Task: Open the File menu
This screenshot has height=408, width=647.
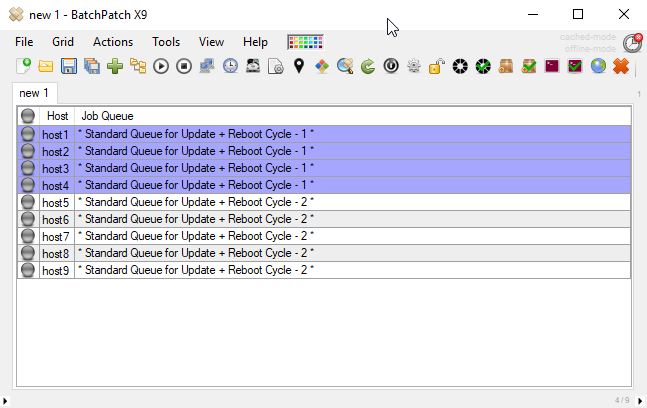Action: [24, 42]
